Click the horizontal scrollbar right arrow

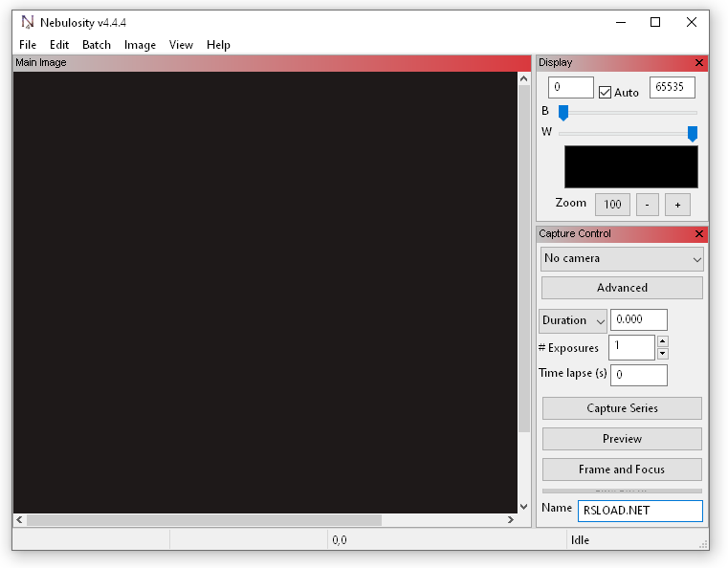tap(511, 520)
